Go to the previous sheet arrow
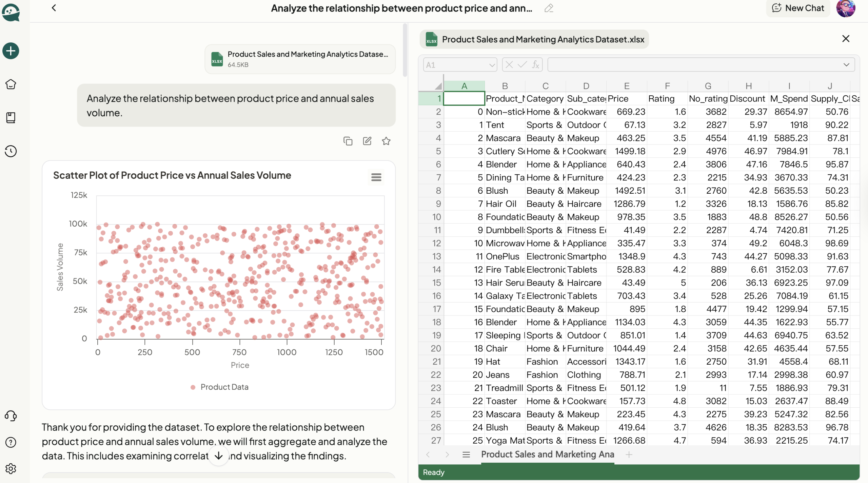Image resolution: width=868 pixels, height=483 pixels. 428,455
